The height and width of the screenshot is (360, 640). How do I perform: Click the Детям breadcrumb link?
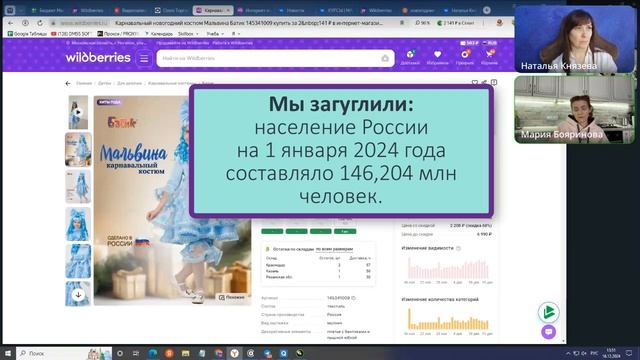tap(104, 83)
